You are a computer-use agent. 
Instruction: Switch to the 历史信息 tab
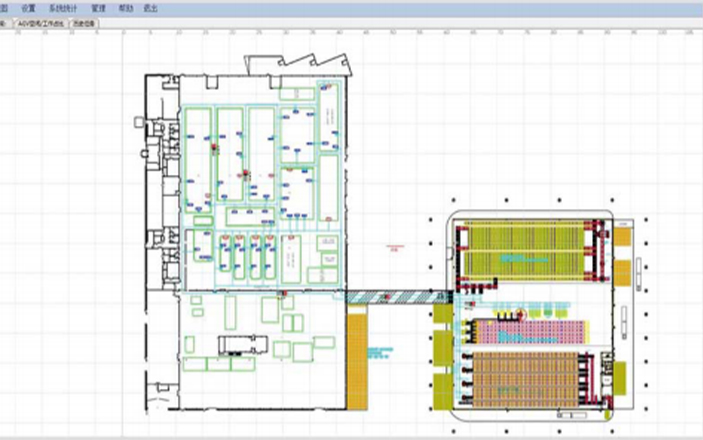pyautogui.click(x=85, y=20)
